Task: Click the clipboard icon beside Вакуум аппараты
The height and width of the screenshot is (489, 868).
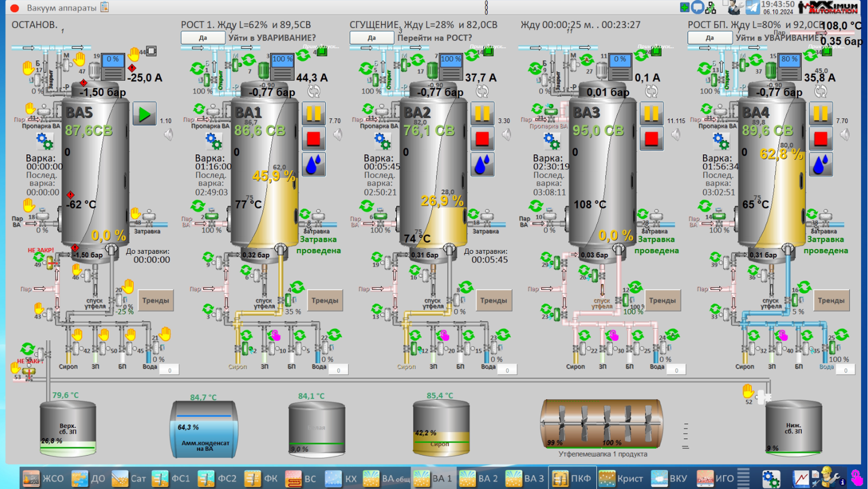Action: click(x=104, y=7)
